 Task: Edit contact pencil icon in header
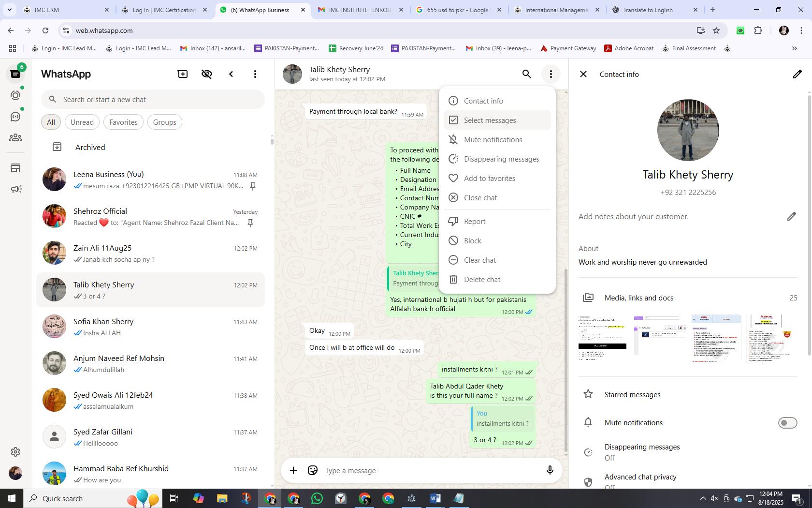pyautogui.click(x=797, y=74)
